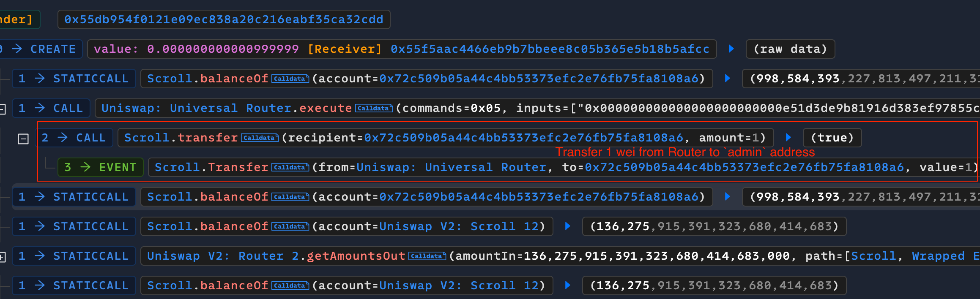Open the Calldata badge next to Scroll.transfer
The image size is (980, 299).
(260, 138)
